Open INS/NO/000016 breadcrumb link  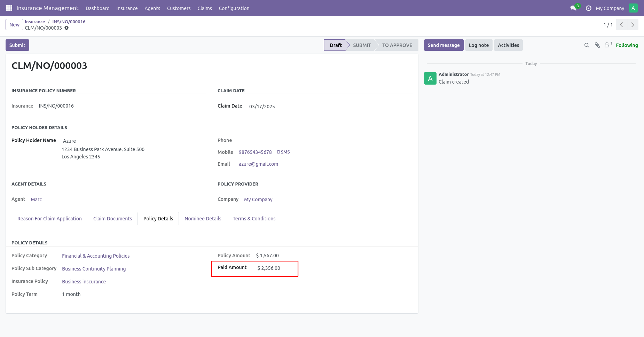click(69, 22)
